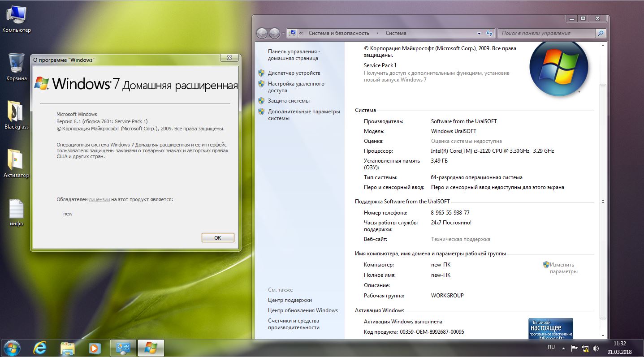Open Счетчики и средства производительности link

pyautogui.click(x=294, y=324)
